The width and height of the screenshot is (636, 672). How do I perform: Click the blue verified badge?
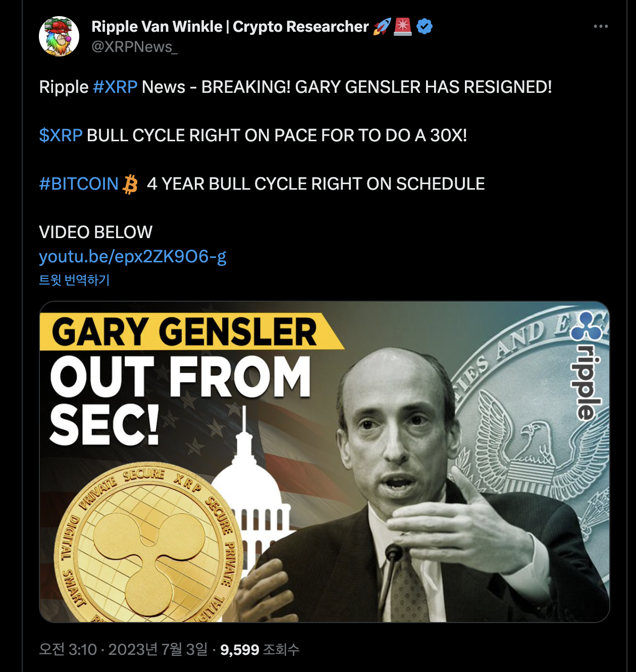(425, 26)
